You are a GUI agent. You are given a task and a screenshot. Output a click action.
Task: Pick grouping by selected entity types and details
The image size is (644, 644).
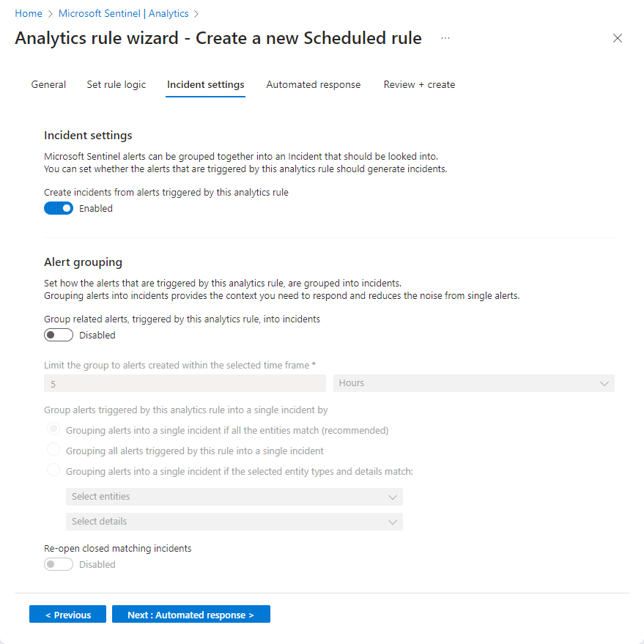pyautogui.click(x=52, y=470)
